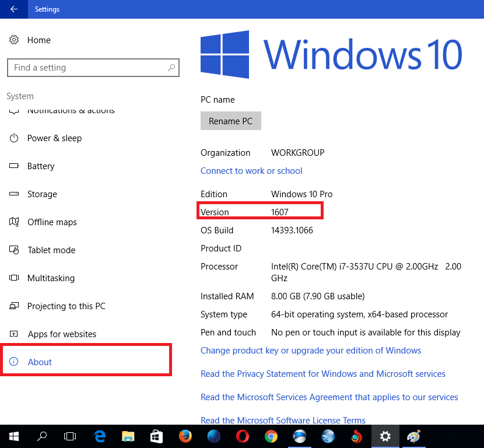This screenshot has height=448, width=484.
Task: Click the dark blue globe browser icon
Action: [213, 436]
